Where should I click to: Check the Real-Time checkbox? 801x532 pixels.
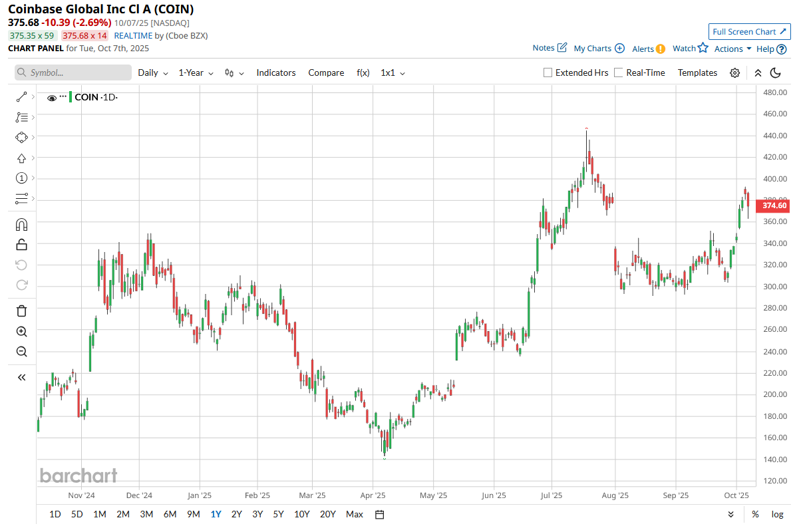tap(619, 73)
